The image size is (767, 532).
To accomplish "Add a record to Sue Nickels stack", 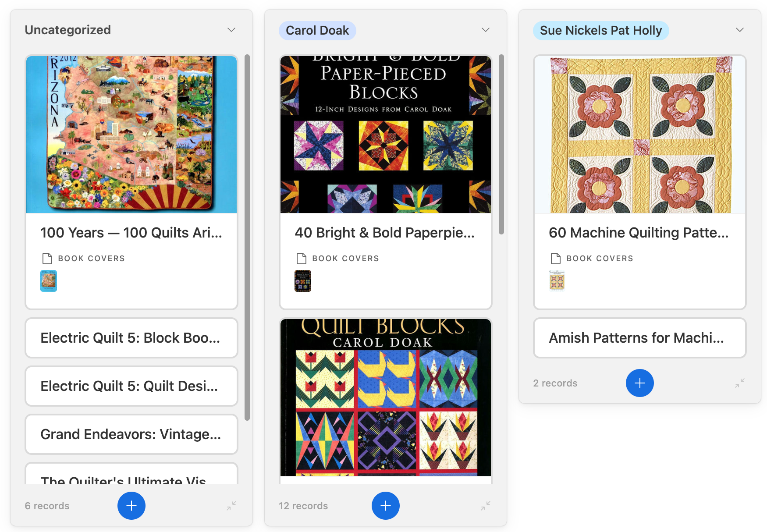I will click(639, 383).
